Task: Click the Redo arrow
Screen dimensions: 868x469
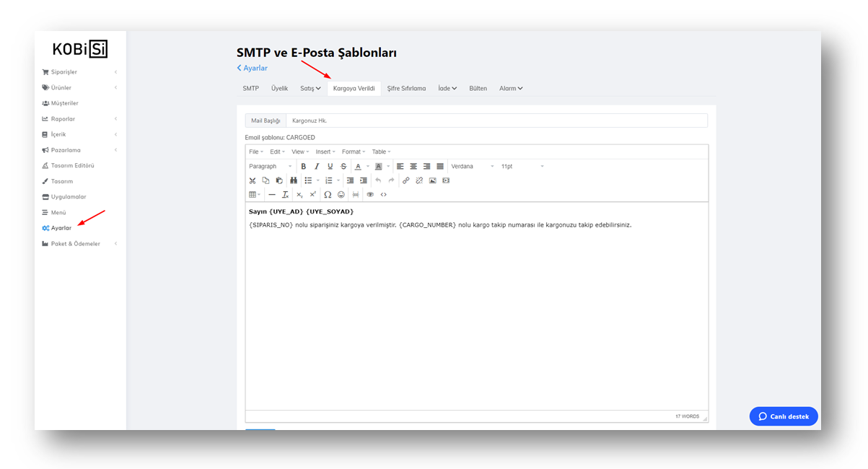Action: (x=391, y=180)
